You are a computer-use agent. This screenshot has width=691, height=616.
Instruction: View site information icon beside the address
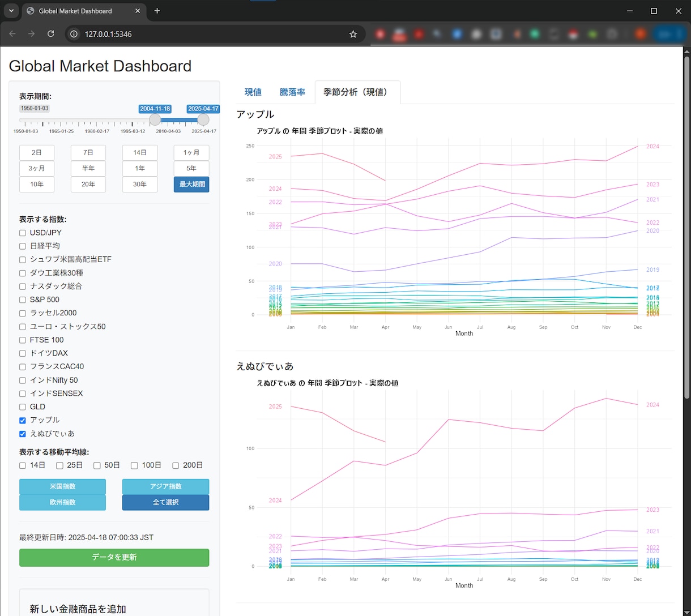click(x=74, y=34)
